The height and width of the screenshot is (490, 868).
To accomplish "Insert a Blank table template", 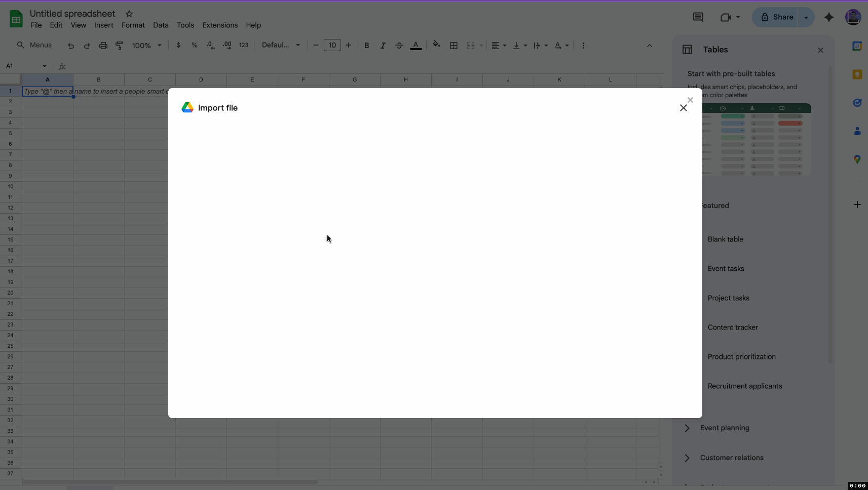I will [x=726, y=239].
